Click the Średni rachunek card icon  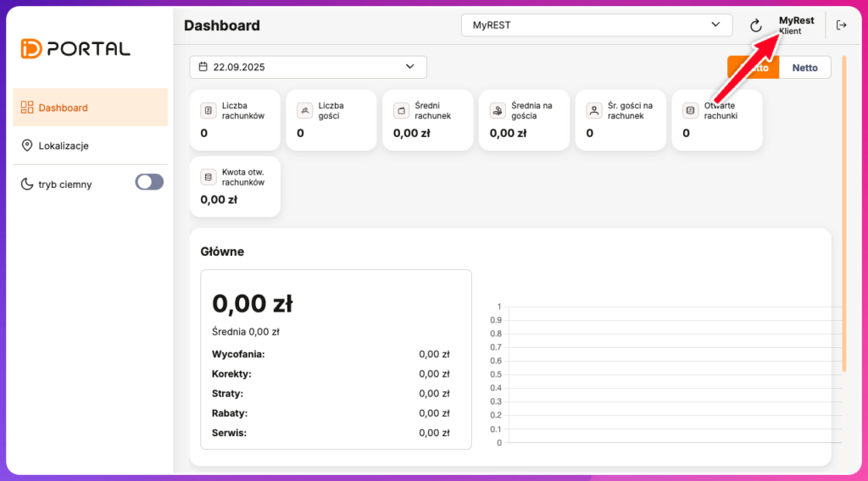pos(401,110)
